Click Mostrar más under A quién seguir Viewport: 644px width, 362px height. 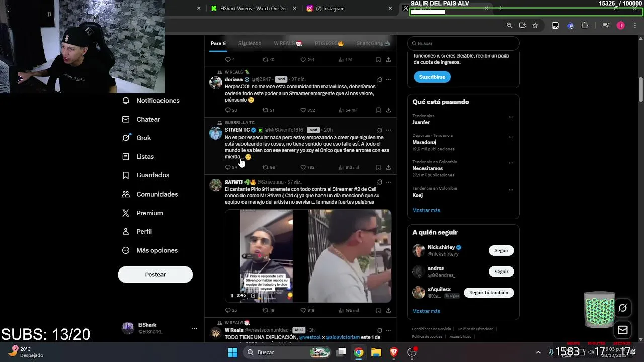click(426, 311)
